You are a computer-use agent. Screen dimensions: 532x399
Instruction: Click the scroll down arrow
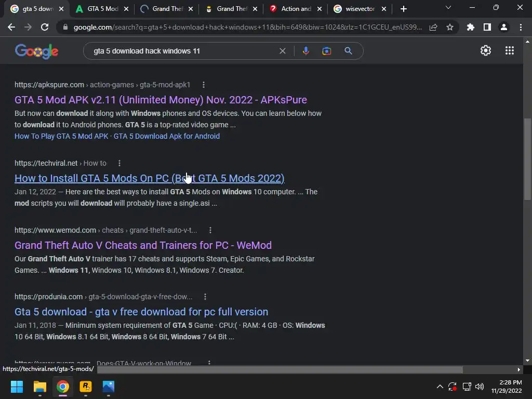[527, 361]
